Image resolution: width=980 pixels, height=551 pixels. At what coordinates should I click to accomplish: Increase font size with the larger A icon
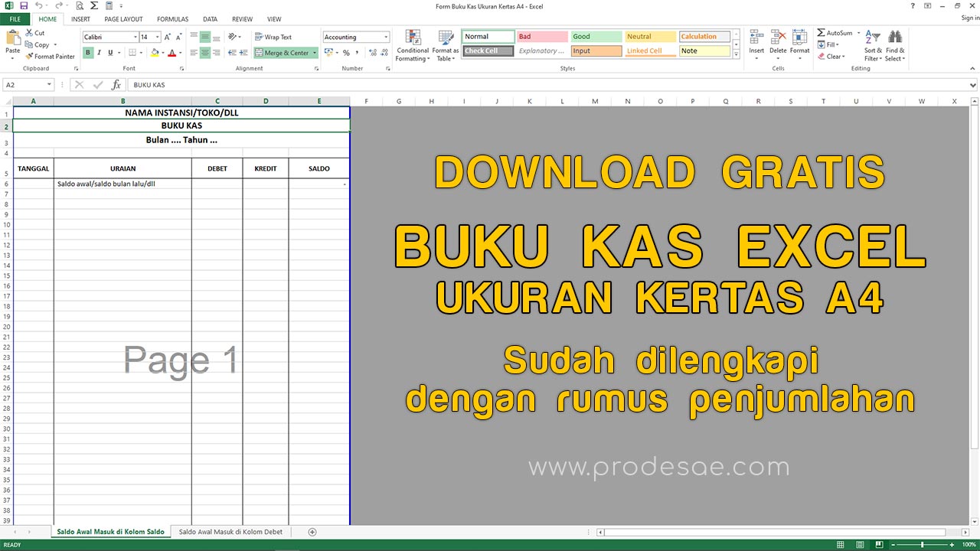[168, 37]
